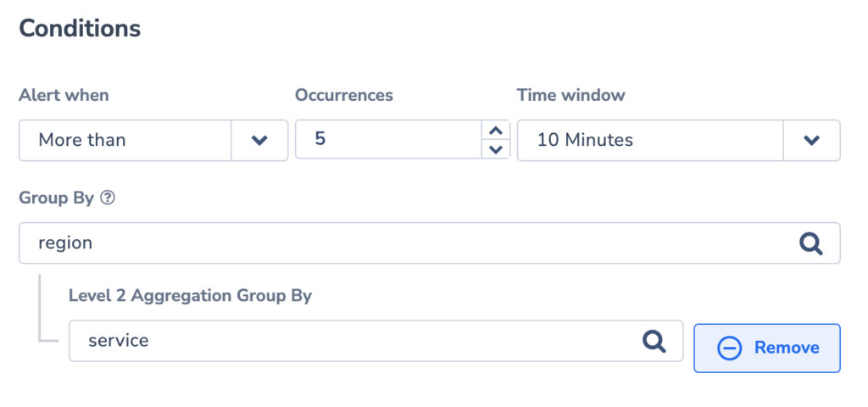The height and width of the screenshot is (407, 868).
Task: Click into the region Group By field
Action: pos(429,243)
